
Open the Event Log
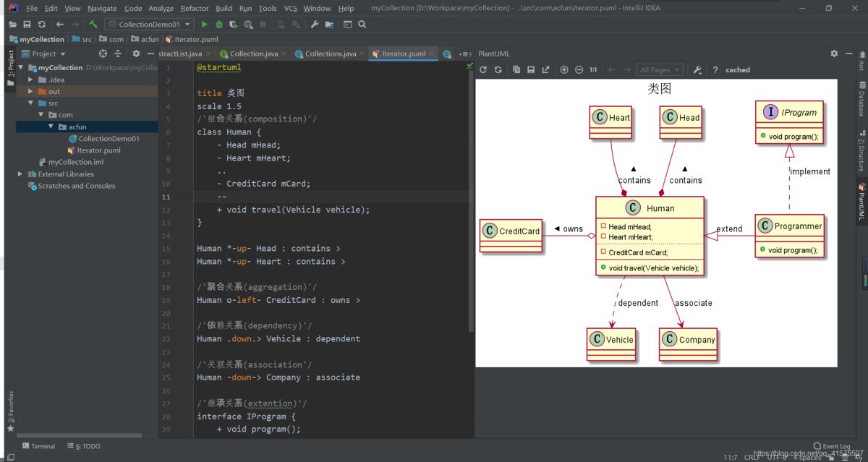click(832, 446)
